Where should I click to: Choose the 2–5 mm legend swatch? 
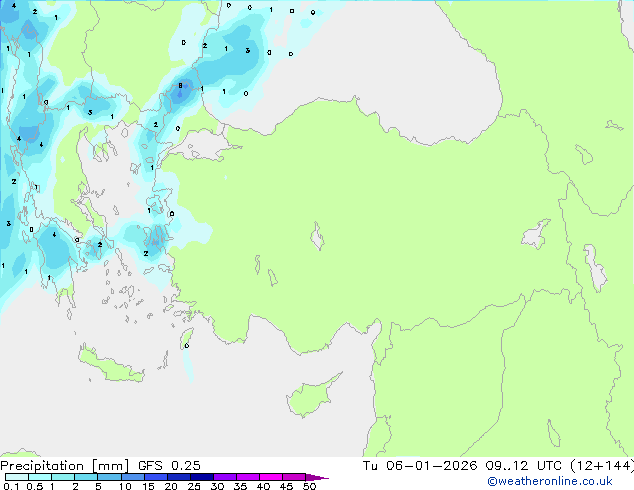pos(86,477)
